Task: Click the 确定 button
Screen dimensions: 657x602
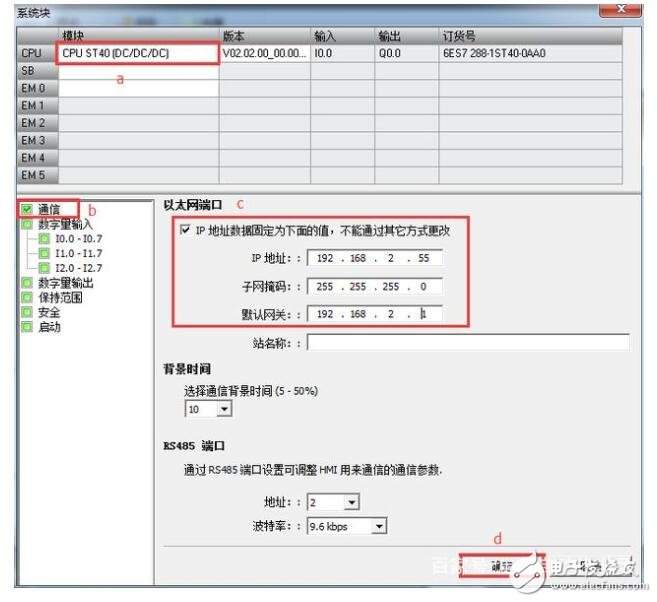Action: point(502,566)
